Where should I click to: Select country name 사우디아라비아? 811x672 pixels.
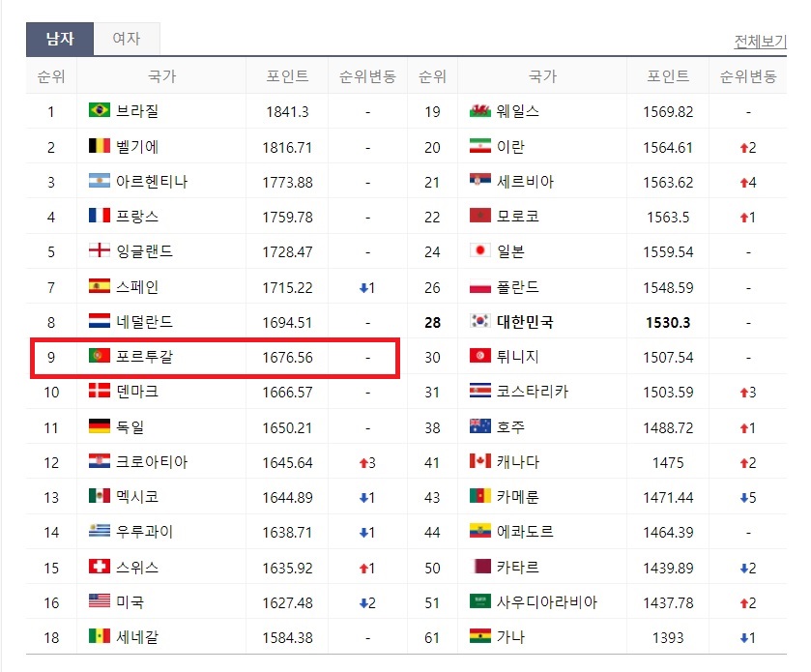point(547,601)
